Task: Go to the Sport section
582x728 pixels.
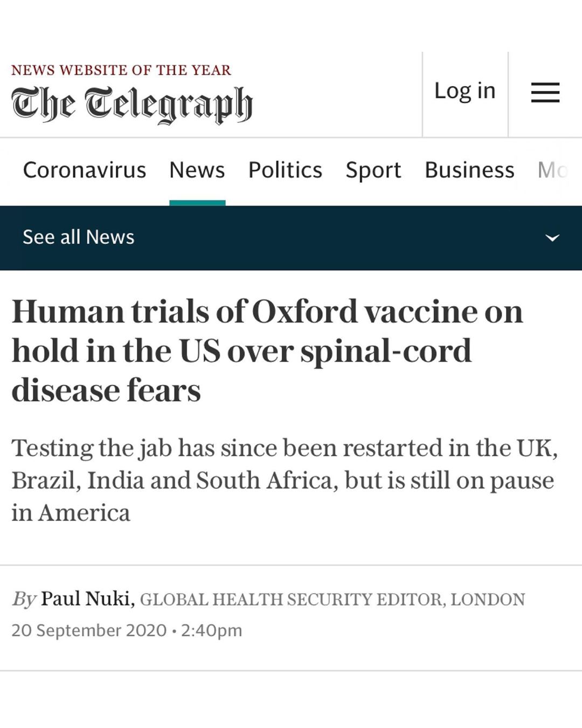Action: pos(373,170)
